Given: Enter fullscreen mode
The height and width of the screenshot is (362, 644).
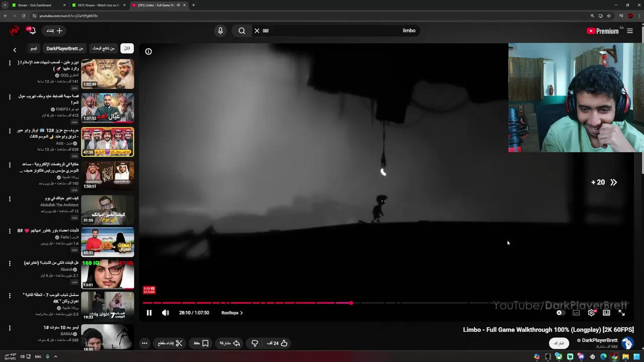Looking at the screenshot, I should [x=622, y=313].
